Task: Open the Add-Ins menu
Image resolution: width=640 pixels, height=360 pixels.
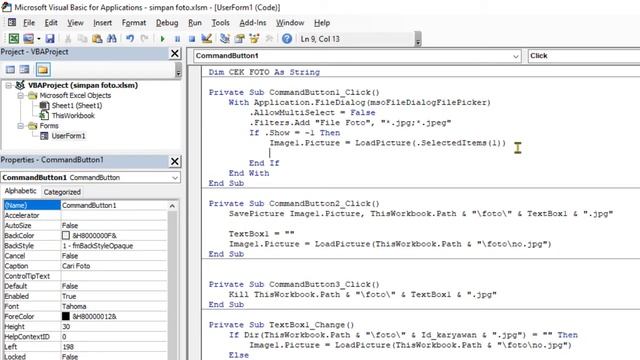Action: click(253, 23)
